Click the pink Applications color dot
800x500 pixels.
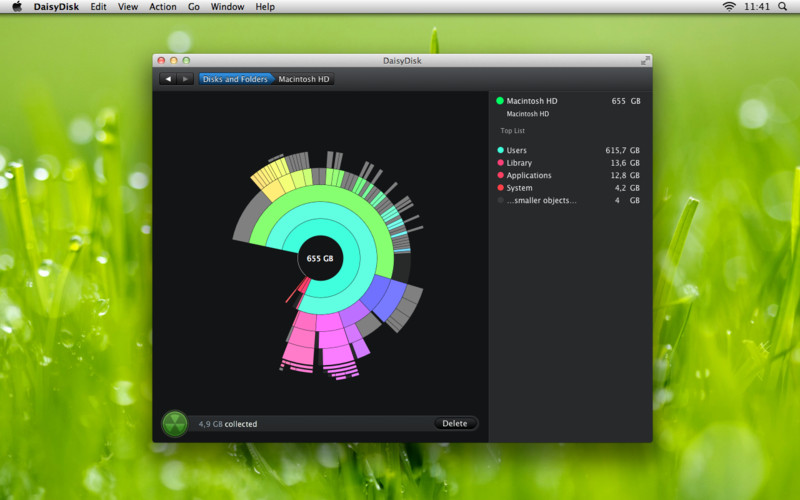pos(500,176)
